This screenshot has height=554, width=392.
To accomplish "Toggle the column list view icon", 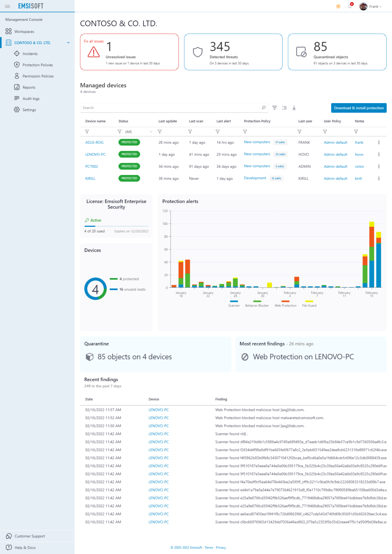I will tap(284, 107).
